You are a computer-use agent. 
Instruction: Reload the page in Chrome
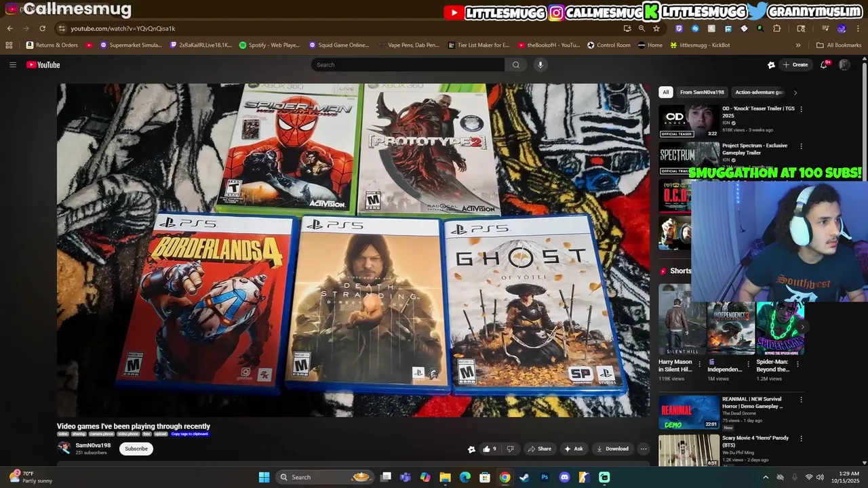(42, 28)
